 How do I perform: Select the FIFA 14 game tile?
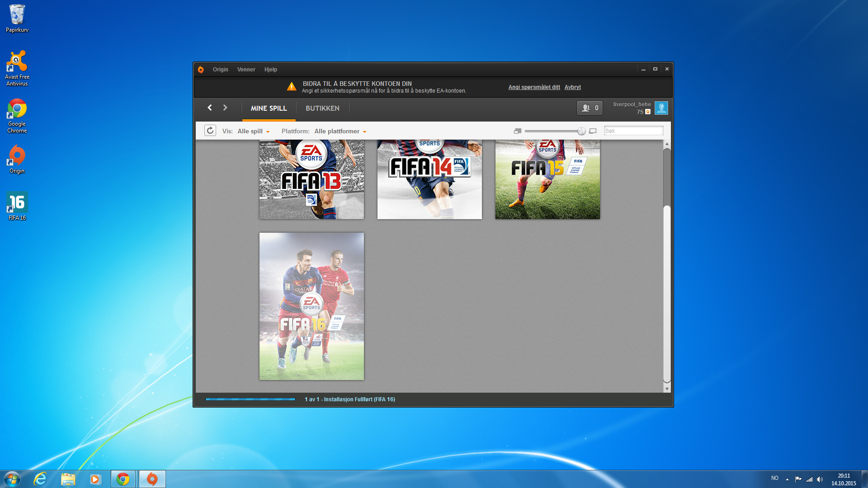[429, 179]
